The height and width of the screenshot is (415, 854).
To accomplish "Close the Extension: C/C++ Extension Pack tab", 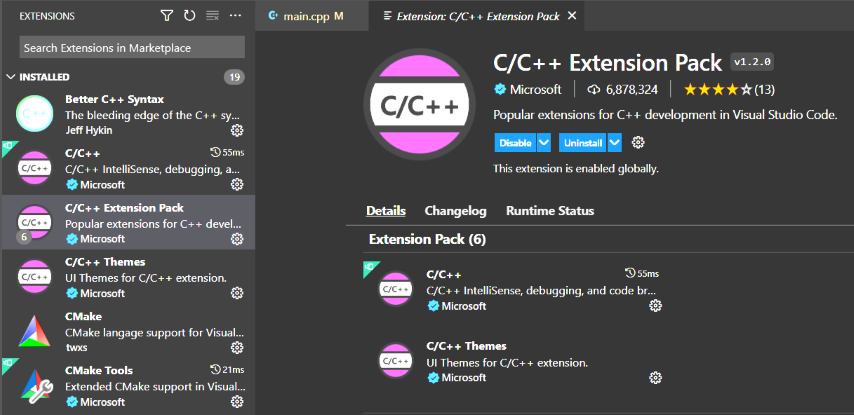I will coord(572,16).
